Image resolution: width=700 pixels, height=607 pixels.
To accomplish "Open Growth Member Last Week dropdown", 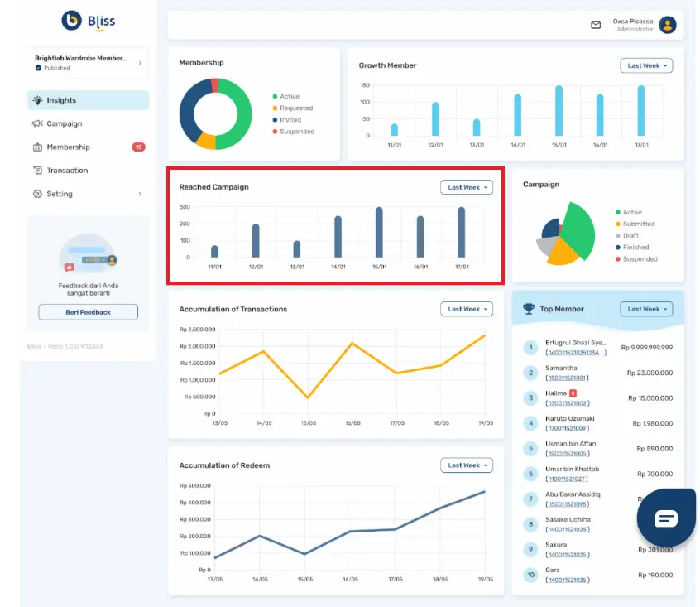I will 646,65.
